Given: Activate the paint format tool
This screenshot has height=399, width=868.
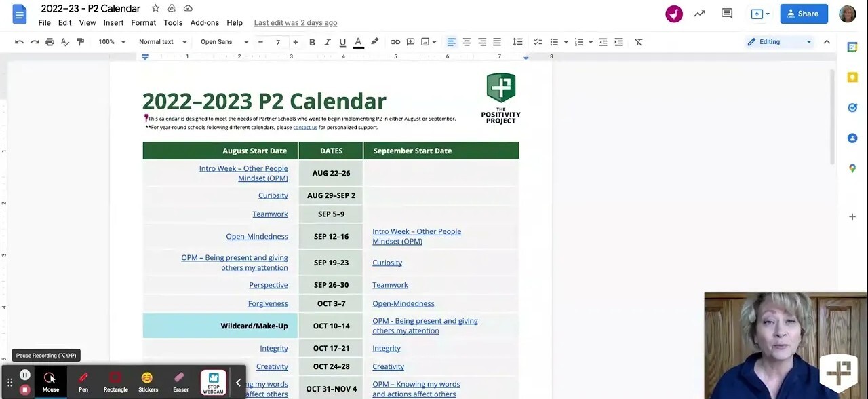Looking at the screenshot, I should coord(80,42).
